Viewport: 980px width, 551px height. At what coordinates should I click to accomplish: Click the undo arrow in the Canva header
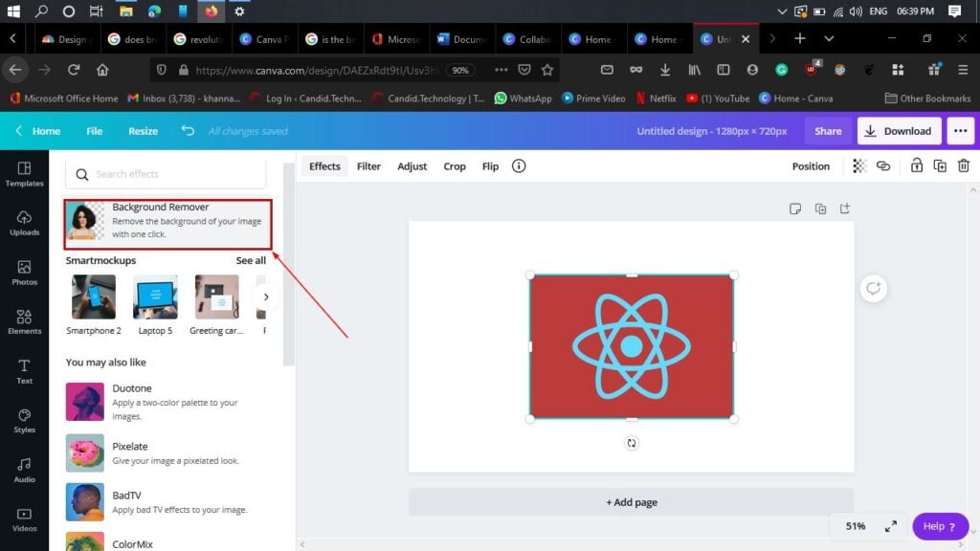(188, 130)
